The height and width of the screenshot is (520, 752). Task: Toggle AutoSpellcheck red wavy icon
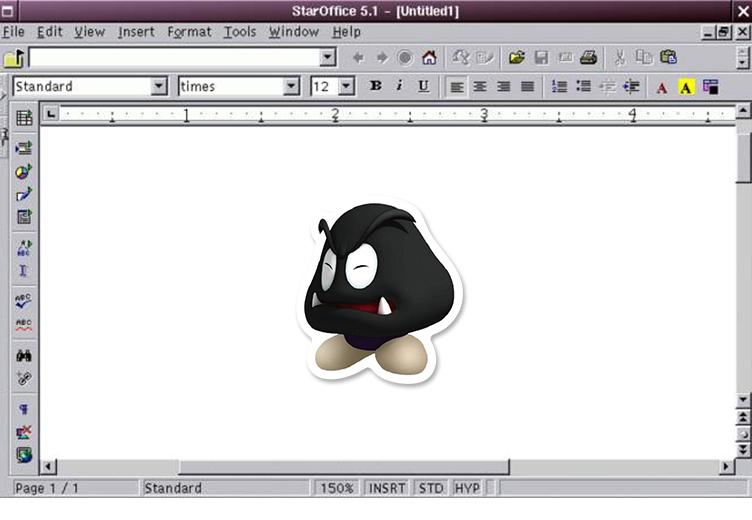click(x=24, y=325)
